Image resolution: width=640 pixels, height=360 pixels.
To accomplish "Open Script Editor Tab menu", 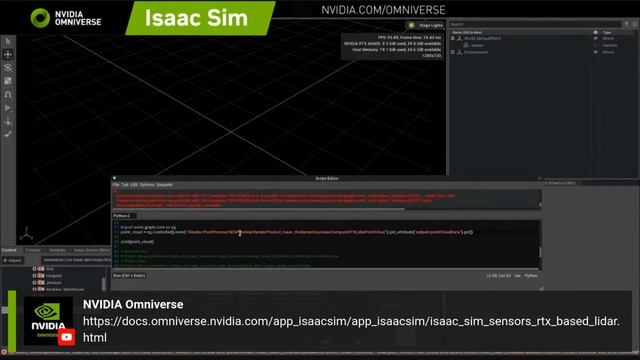I will (124, 185).
